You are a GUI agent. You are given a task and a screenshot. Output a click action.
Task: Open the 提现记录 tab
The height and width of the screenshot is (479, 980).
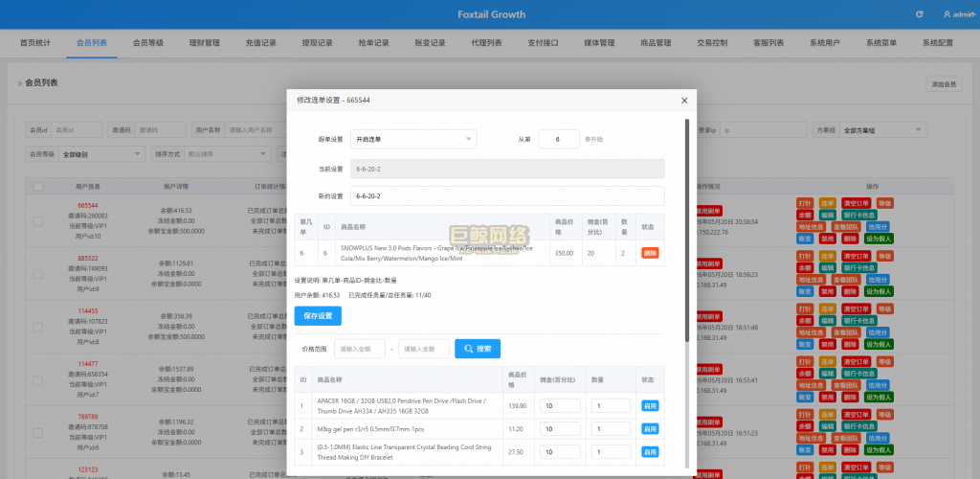click(x=317, y=43)
